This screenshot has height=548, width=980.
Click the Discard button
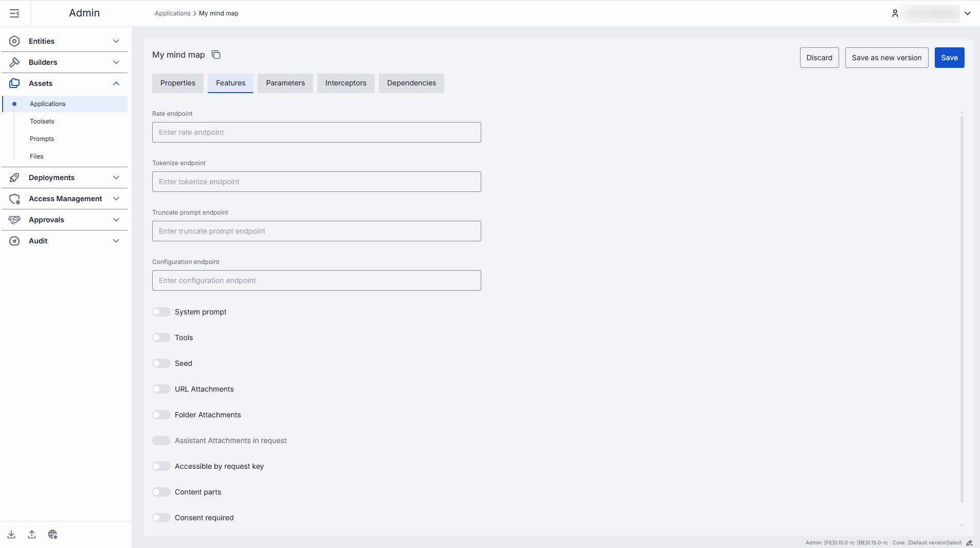[x=819, y=58]
